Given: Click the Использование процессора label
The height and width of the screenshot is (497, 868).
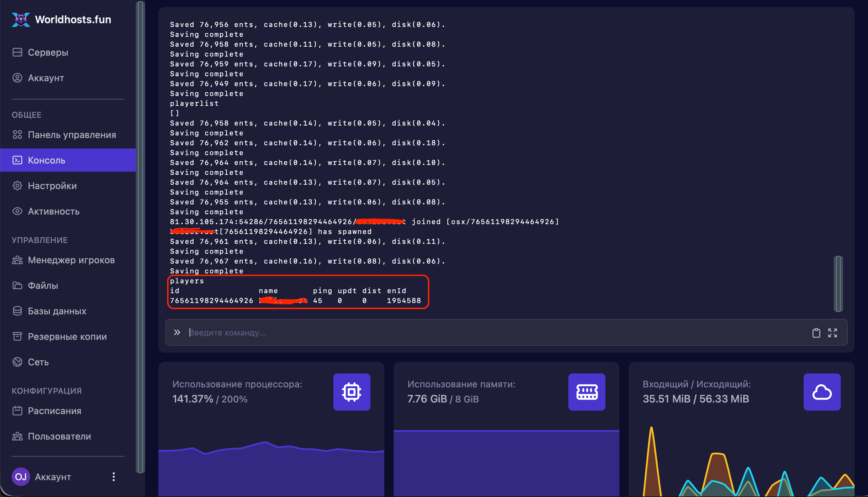Looking at the screenshot, I should (x=237, y=384).
